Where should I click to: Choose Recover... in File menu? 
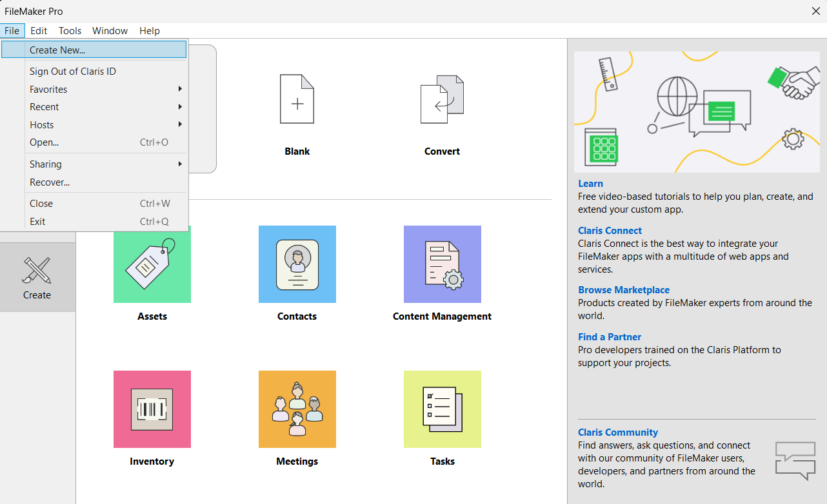(x=94, y=182)
